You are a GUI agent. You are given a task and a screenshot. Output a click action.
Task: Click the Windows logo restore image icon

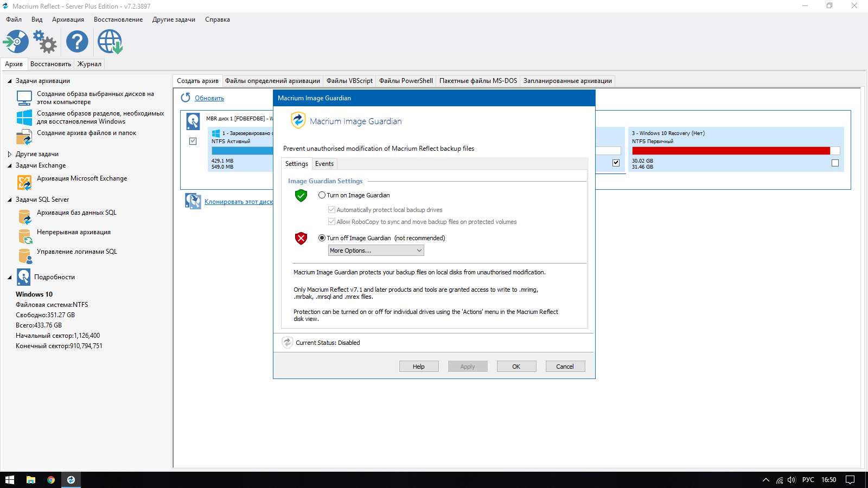pos(24,118)
